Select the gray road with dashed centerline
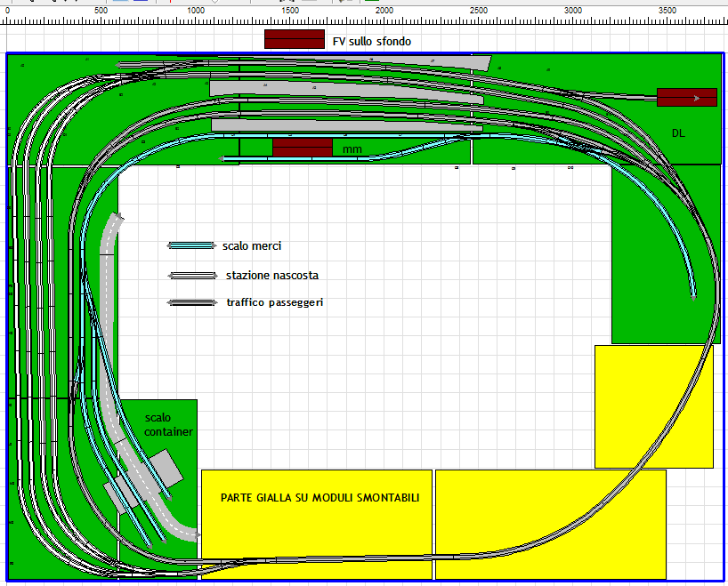 pyautogui.click(x=108, y=293)
